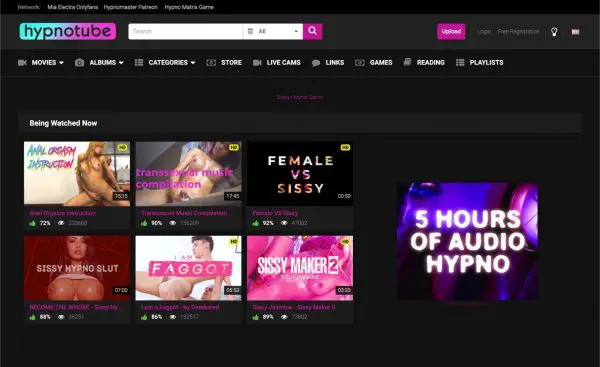Screen dimensions: 600x367
Task: Open the Female VS Sissy video thumbnail
Action: pyautogui.click(x=300, y=174)
